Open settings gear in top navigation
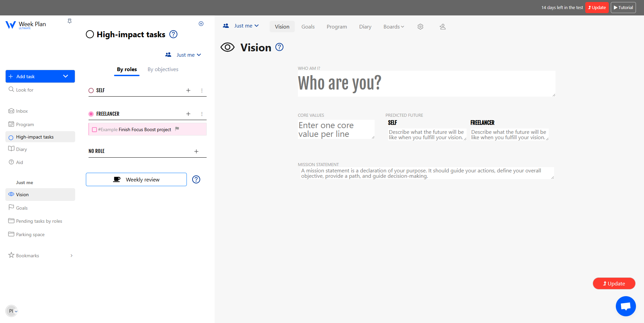The width and height of the screenshot is (644, 323). click(x=420, y=26)
